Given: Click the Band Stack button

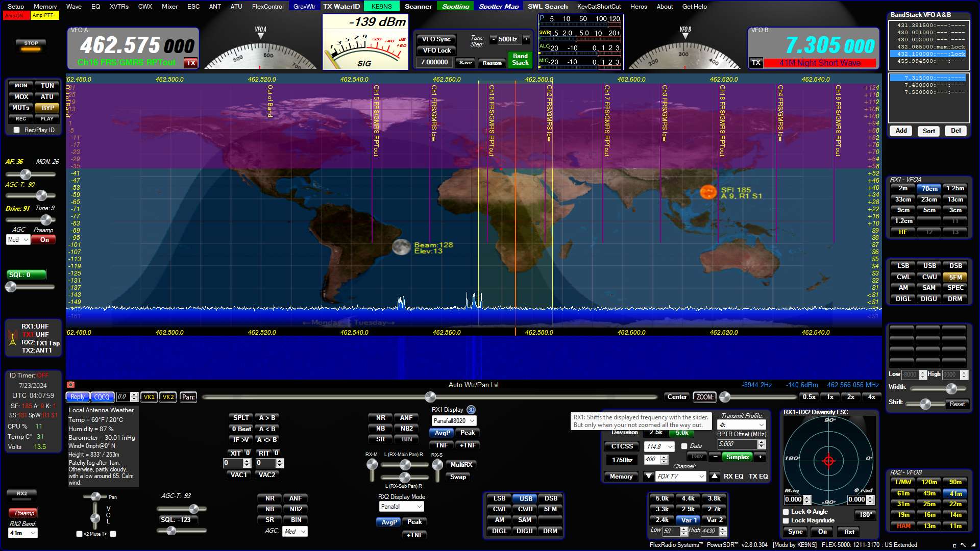Looking at the screenshot, I should click(x=520, y=59).
